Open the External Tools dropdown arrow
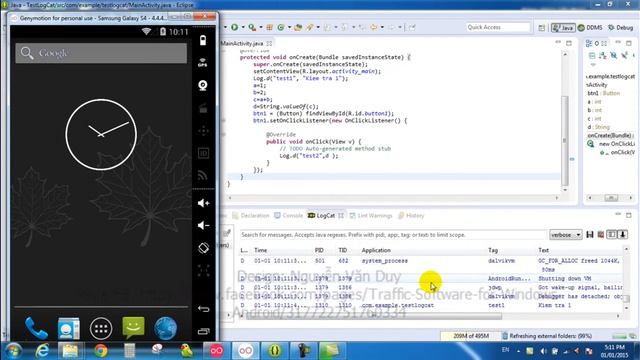 click(x=261, y=27)
